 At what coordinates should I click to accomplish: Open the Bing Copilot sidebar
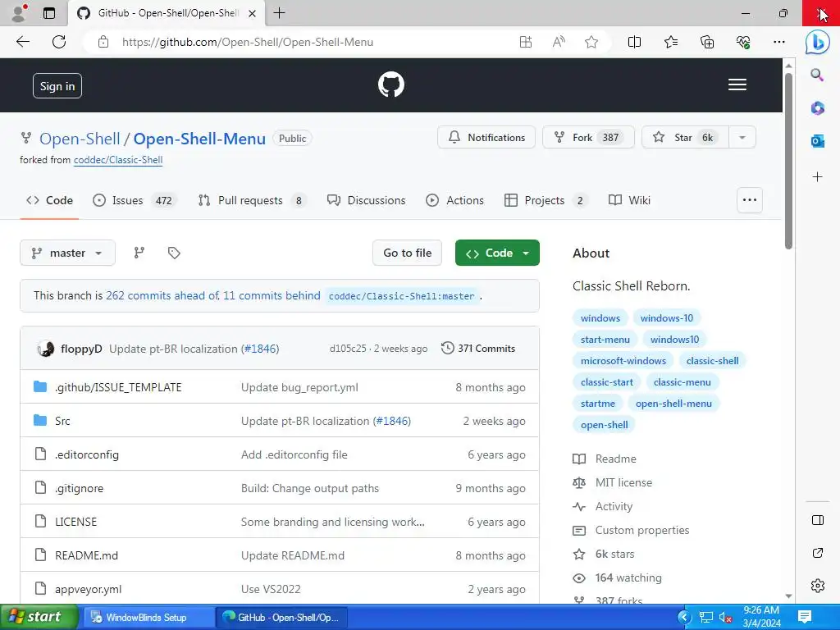click(x=818, y=42)
